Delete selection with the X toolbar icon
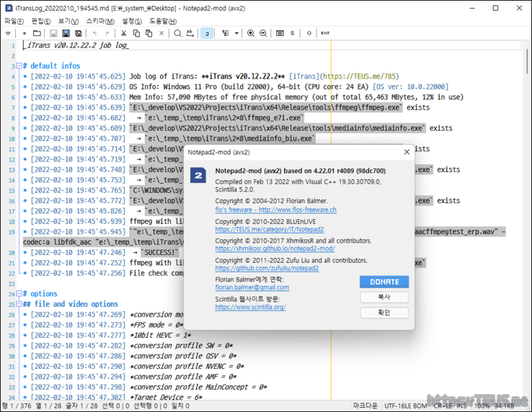The width and height of the screenshot is (532, 412). tap(161, 33)
